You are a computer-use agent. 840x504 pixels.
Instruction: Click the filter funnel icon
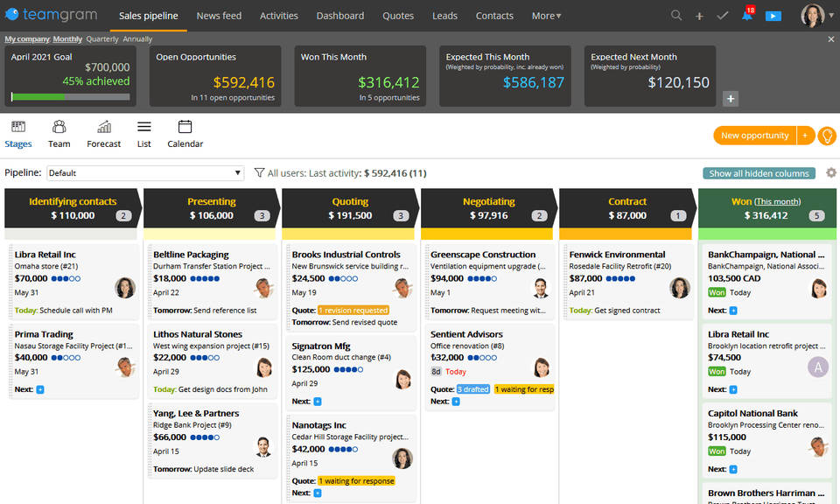259,172
